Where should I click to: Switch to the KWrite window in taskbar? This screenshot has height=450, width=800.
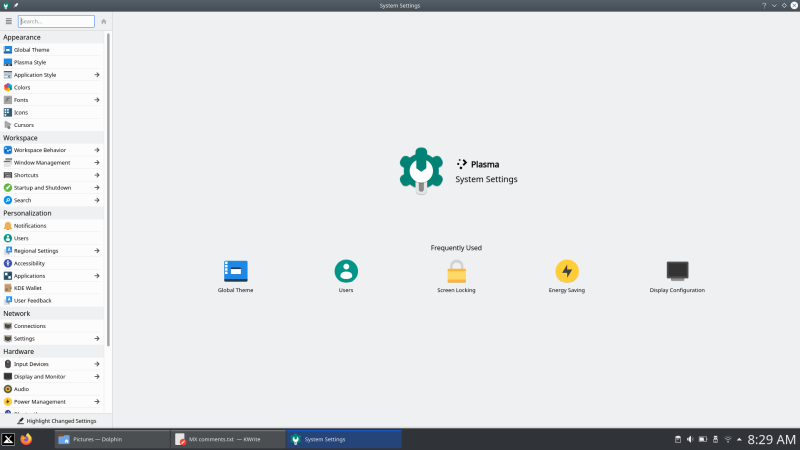pyautogui.click(x=225, y=439)
